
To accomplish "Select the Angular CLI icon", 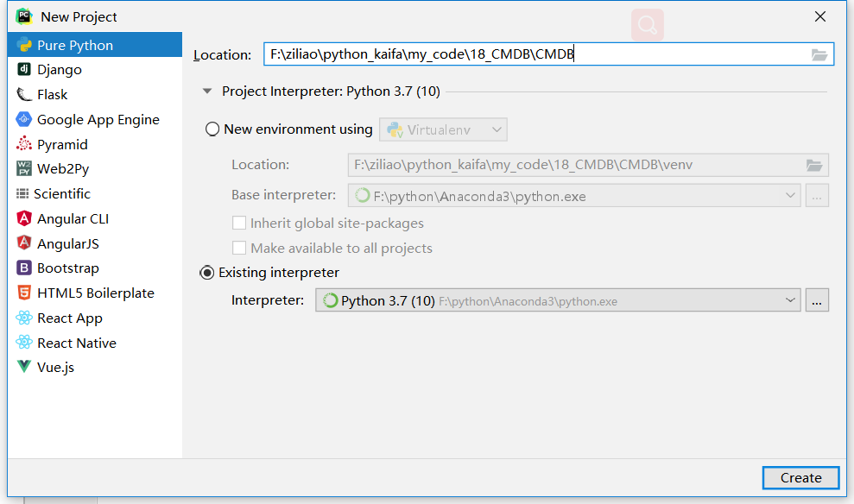I will [24, 219].
